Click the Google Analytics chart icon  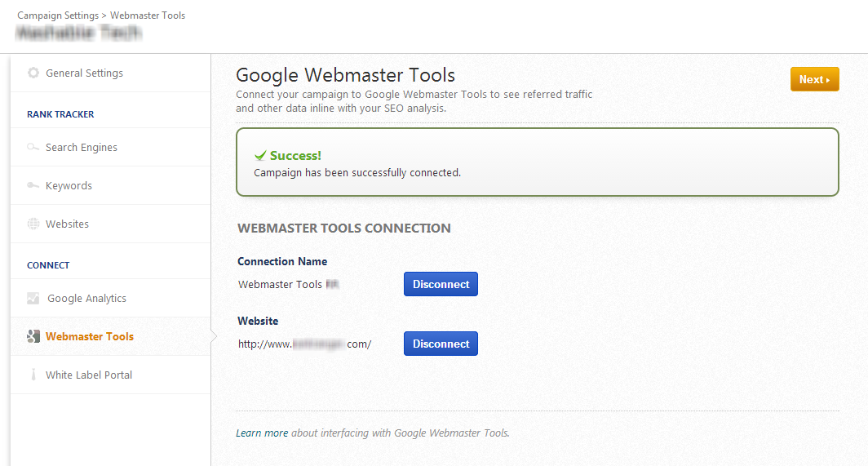[x=33, y=299]
